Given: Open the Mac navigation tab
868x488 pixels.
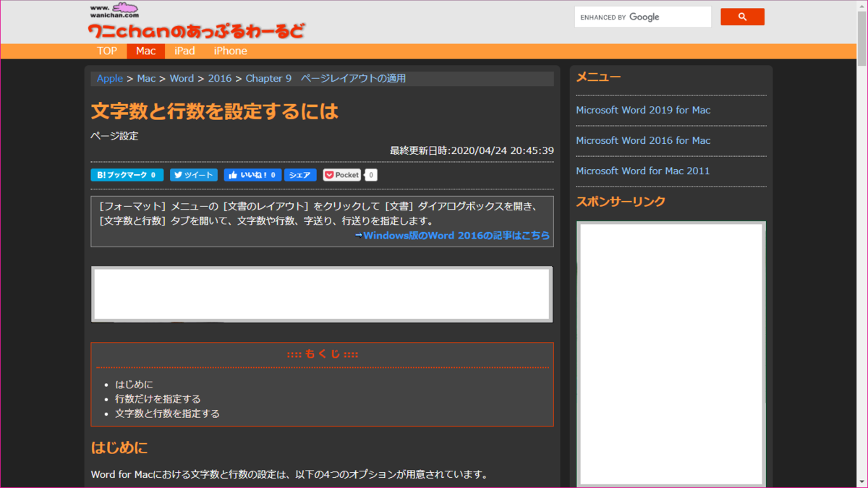Looking at the screenshot, I should pos(146,51).
